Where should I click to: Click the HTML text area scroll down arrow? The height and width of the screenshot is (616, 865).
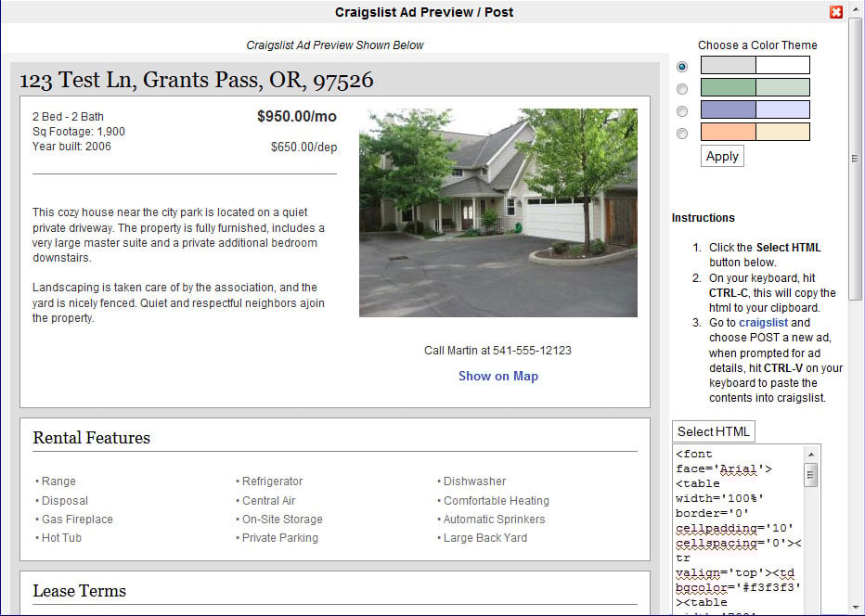811,608
